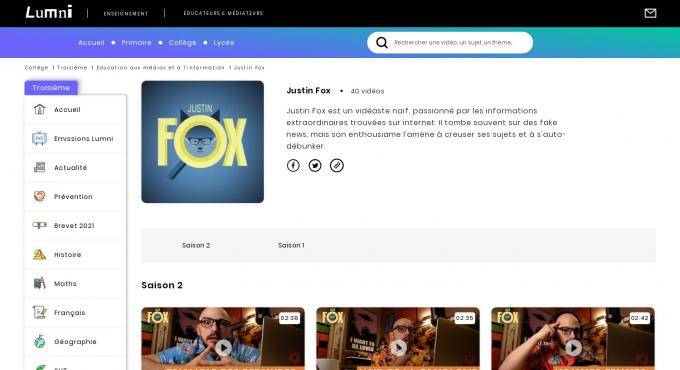Open Prévention label in sidebar

[73, 196]
